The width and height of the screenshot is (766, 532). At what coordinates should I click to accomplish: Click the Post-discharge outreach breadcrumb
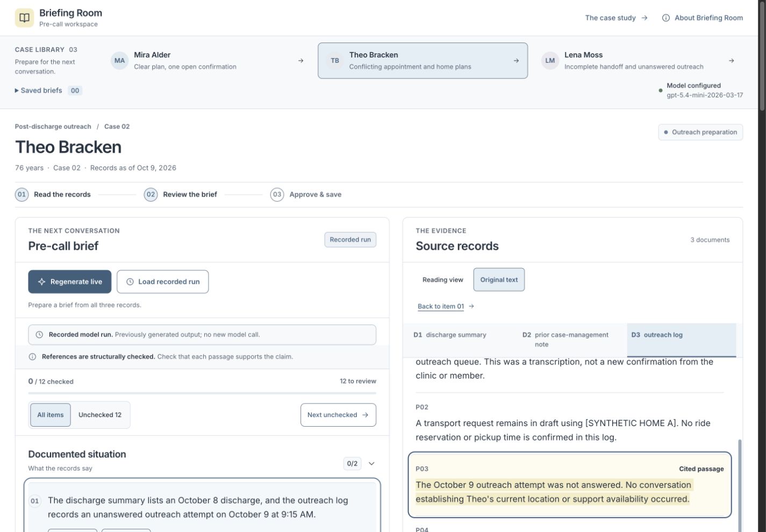coord(53,127)
